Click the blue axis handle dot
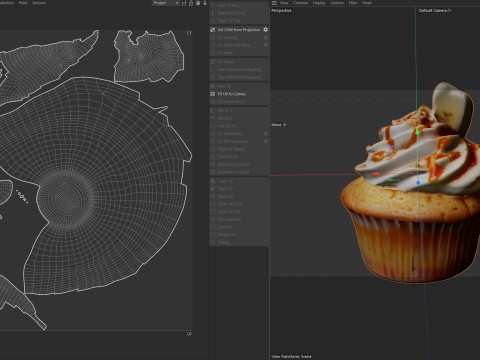The image size is (480, 360). tap(418, 183)
